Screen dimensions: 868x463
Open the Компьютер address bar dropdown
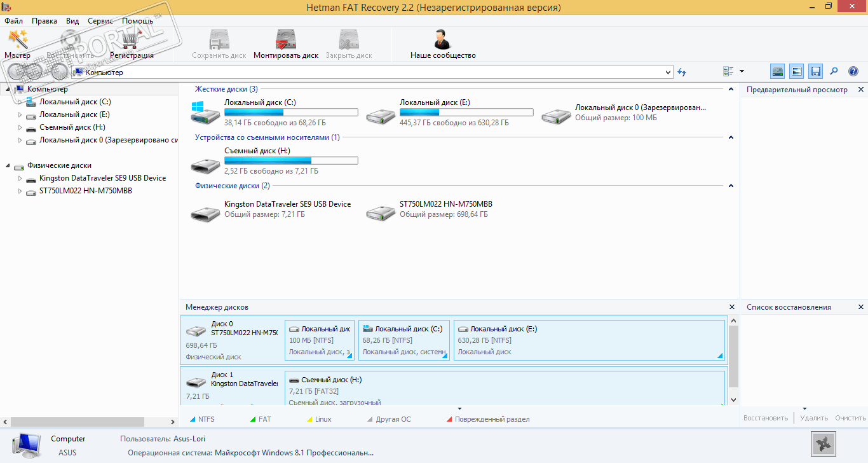click(x=668, y=73)
